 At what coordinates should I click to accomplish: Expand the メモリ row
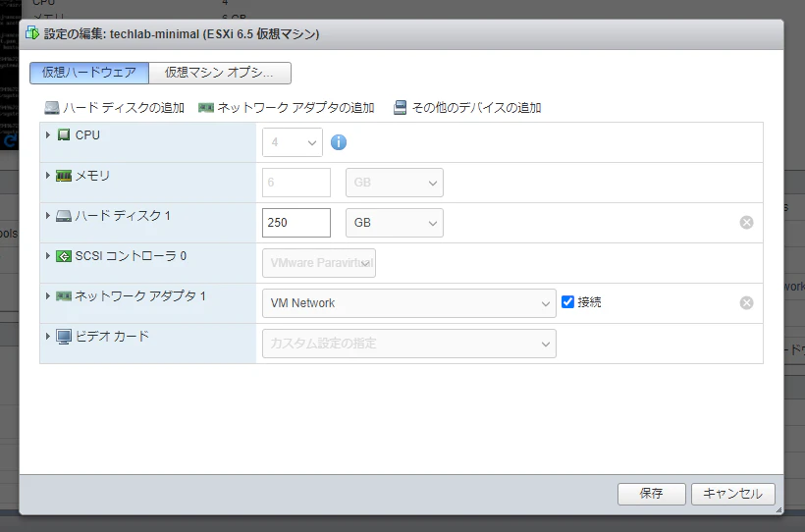pyautogui.click(x=48, y=176)
